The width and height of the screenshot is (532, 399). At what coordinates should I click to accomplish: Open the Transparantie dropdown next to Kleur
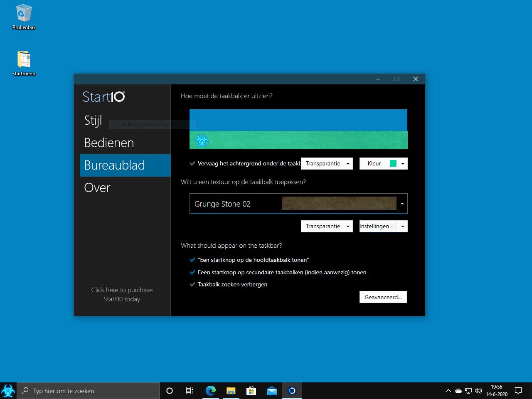pyautogui.click(x=327, y=163)
